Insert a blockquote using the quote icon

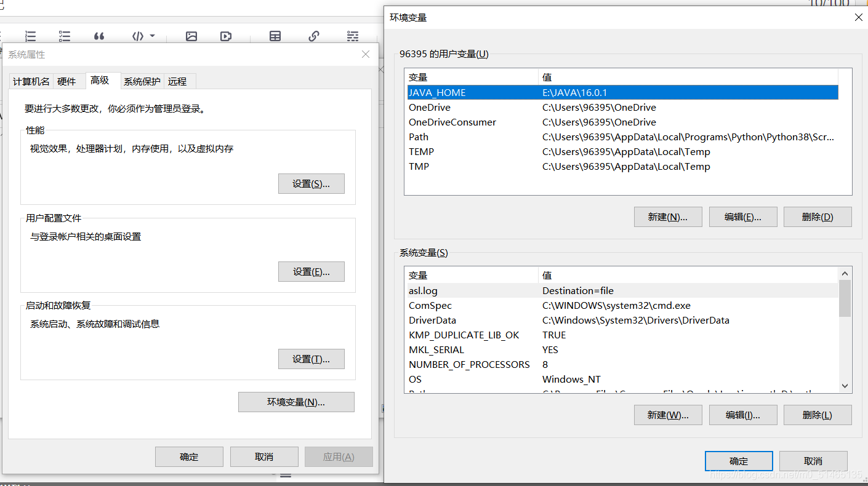coord(99,36)
